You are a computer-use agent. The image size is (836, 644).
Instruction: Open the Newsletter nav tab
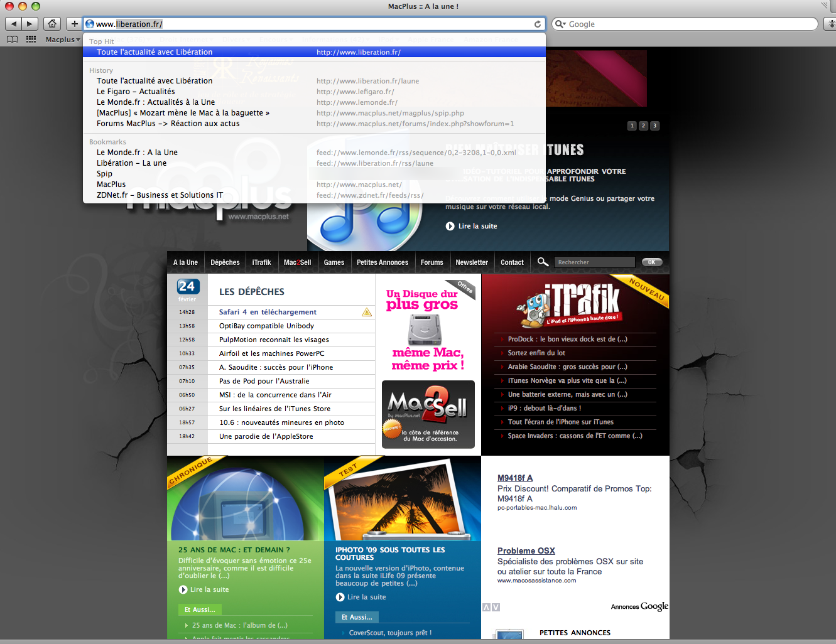[472, 262]
